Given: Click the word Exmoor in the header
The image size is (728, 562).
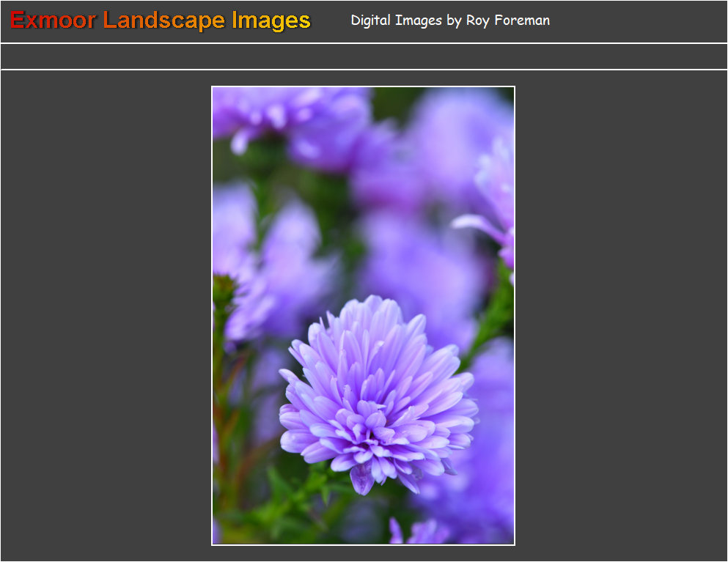Looking at the screenshot, I should (53, 21).
